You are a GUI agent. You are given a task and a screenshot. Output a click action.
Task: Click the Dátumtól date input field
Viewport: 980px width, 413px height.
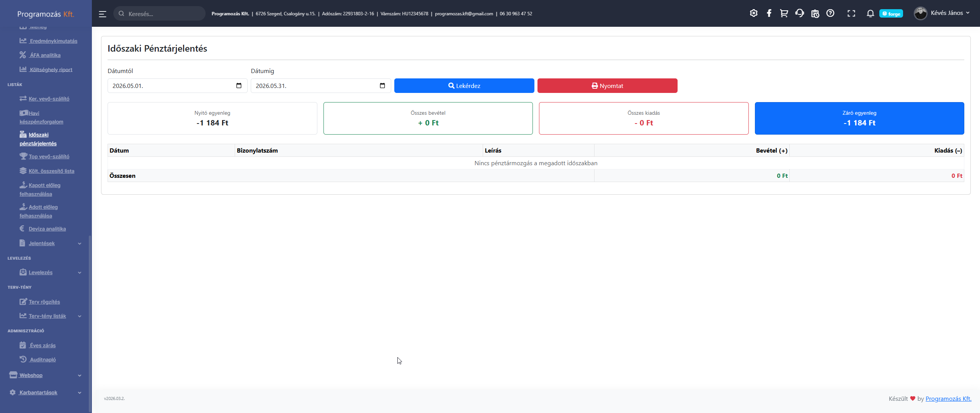[x=177, y=86]
